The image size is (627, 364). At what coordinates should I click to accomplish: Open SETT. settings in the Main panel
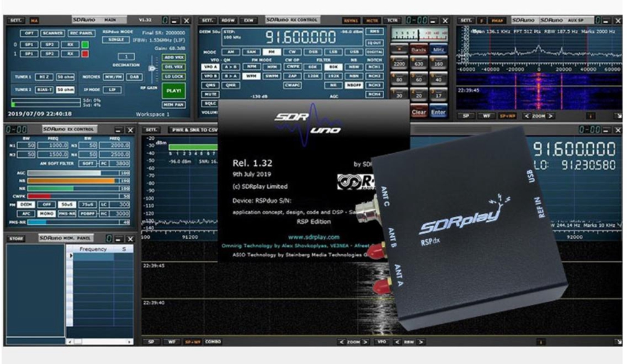click(16, 21)
